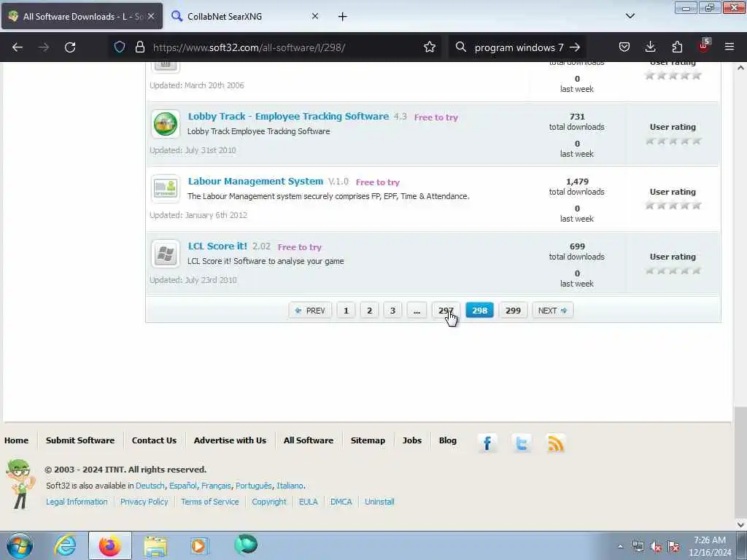Rate LCL Score it! using its stars
Image resolution: width=747 pixels, height=560 pixels.
point(673,271)
